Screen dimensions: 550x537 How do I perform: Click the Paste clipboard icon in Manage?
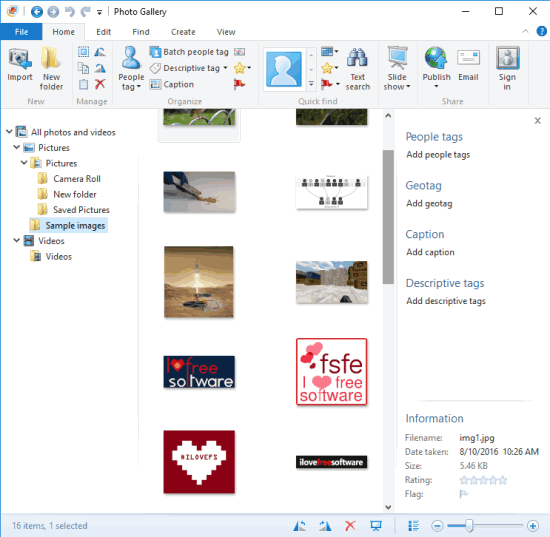click(x=83, y=84)
